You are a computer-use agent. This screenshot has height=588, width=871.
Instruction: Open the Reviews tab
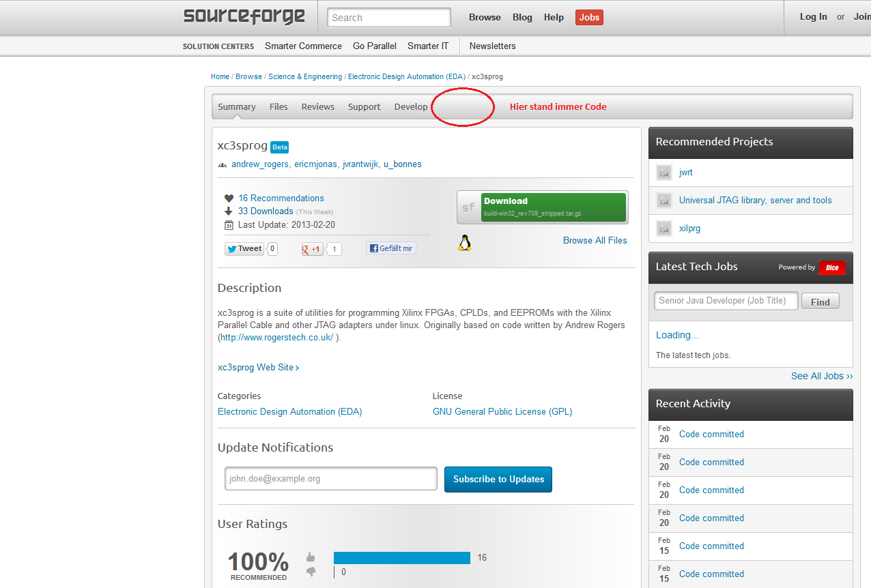(318, 106)
